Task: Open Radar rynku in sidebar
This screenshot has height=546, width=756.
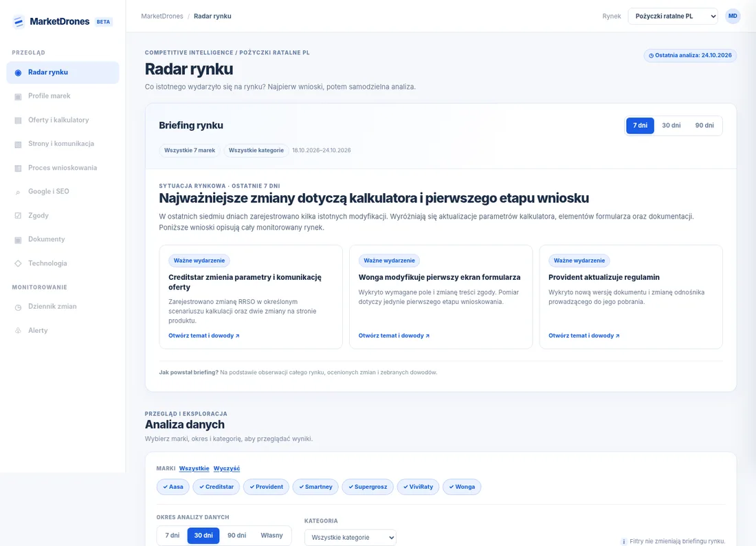Action: coord(63,72)
